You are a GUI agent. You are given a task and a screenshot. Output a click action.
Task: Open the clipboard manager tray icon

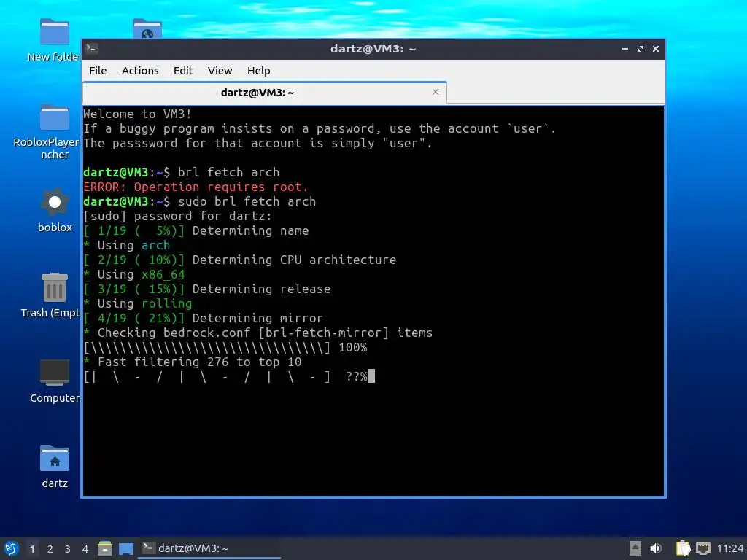pyautogui.click(x=683, y=548)
